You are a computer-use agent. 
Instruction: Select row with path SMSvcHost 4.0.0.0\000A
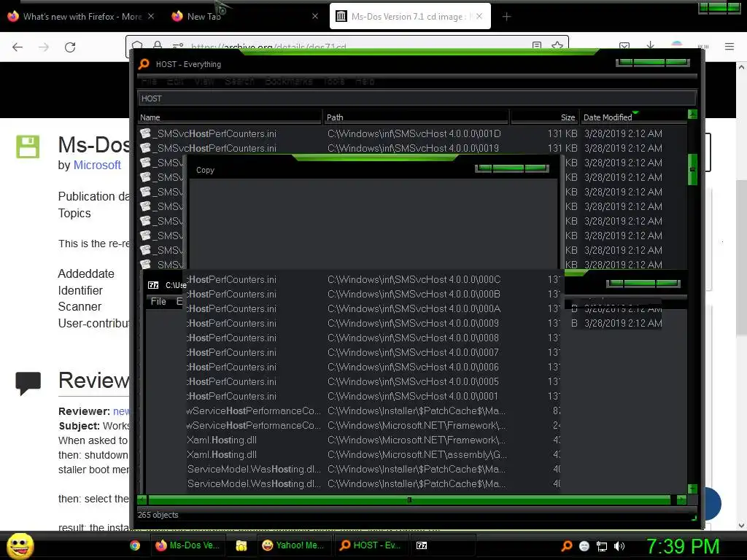373,308
